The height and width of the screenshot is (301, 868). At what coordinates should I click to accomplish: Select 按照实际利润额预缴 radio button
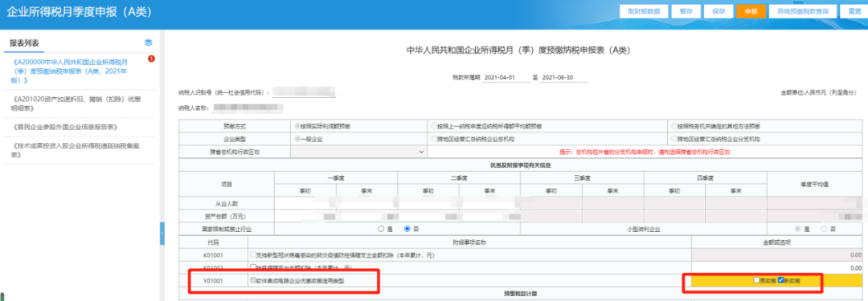tap(297, 126)
